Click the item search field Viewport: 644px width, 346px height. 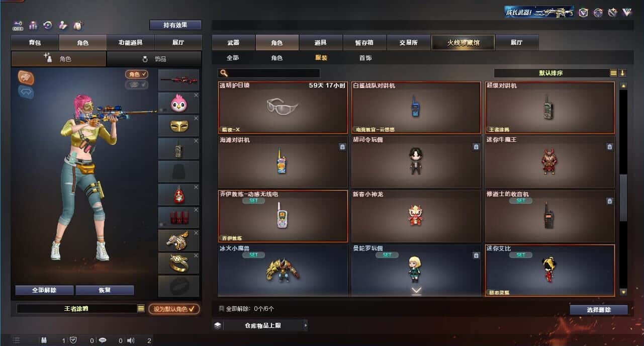point(269,73)
